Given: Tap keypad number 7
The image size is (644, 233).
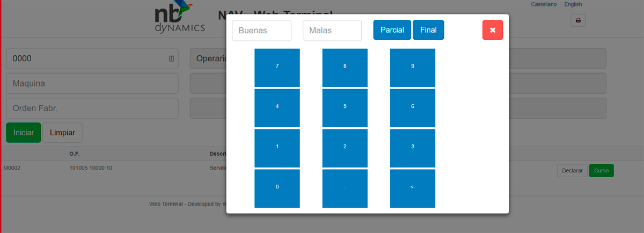Looking at the screenshot, I should [x=277, y=68].
